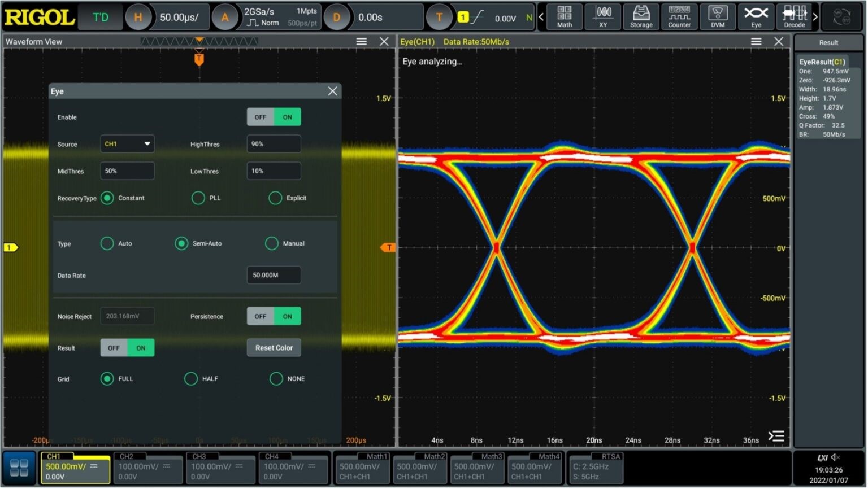Select the PLL recovery type
Viewport: 868px width, 489px height.
coord(198,198)
